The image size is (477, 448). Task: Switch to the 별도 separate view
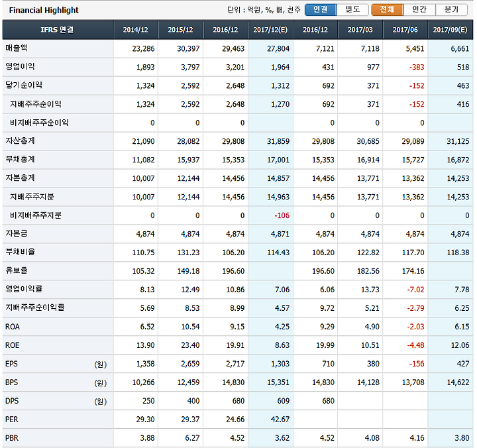click(352, 10)
